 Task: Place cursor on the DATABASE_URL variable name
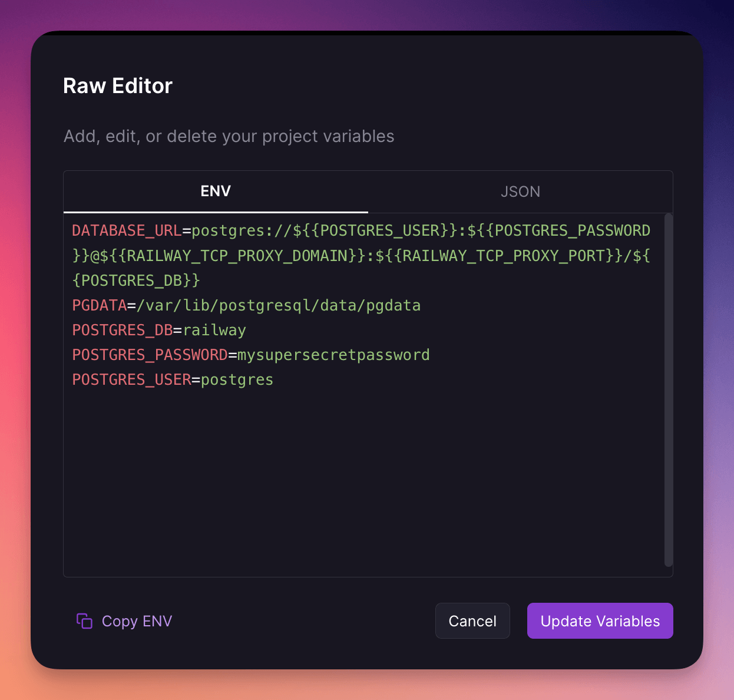[x=126, y=230]
